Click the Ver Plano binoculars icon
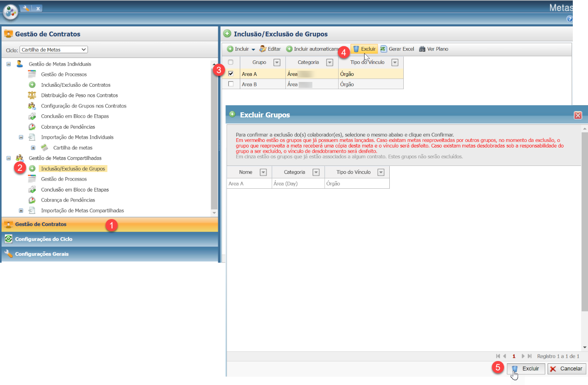Viewport: 588px width, 385px height. [422, 49]
